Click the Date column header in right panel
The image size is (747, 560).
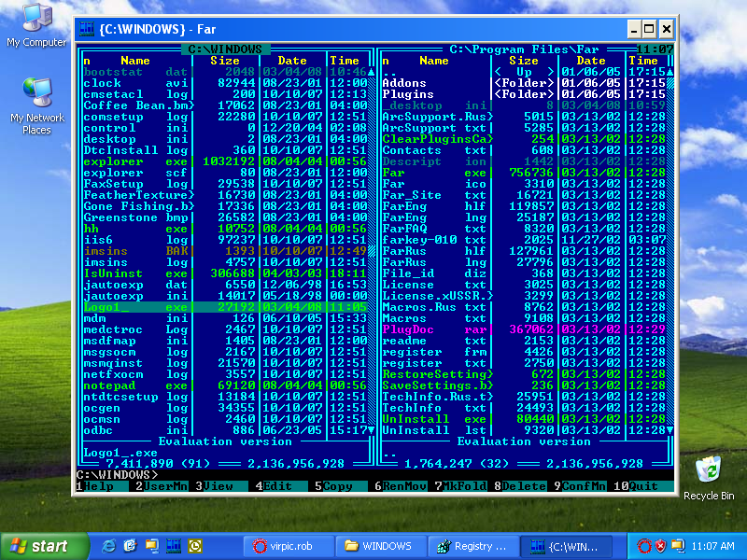[x=591, y=61]
